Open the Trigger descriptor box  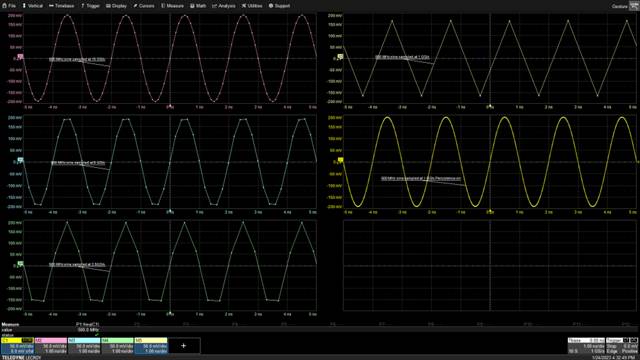point(622,346)
